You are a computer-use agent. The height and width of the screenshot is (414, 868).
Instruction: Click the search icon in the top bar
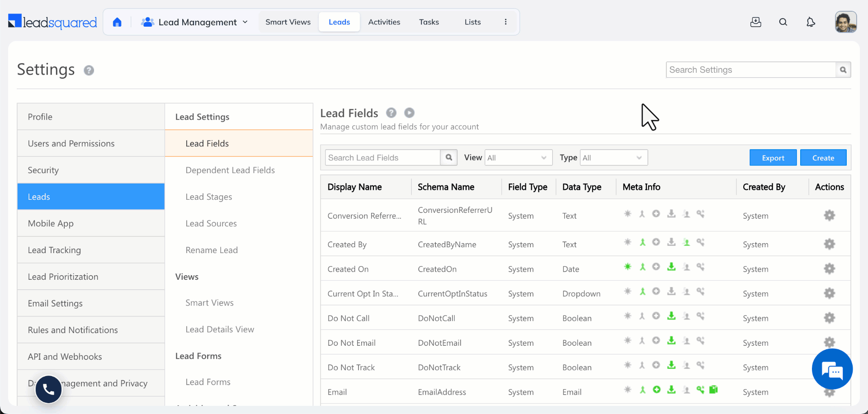click(783, 22)
